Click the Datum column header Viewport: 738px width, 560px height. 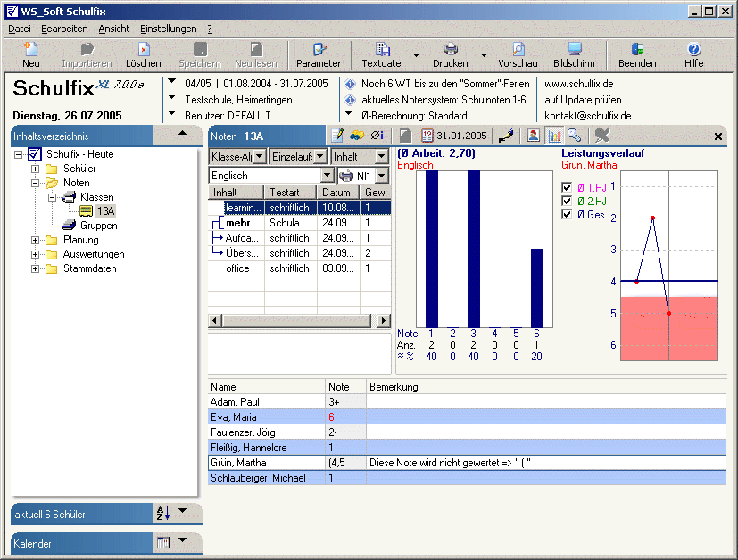[338, 193]
